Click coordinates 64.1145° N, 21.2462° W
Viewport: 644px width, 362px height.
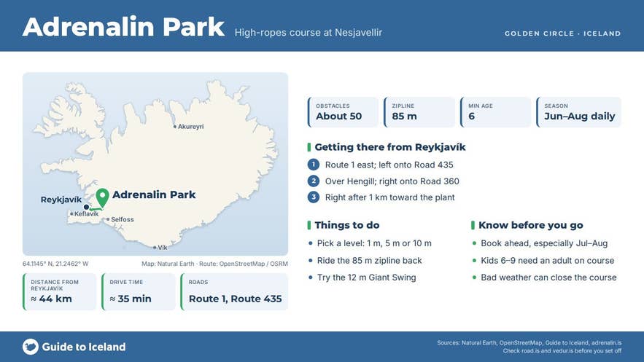[x=55, y=264]
